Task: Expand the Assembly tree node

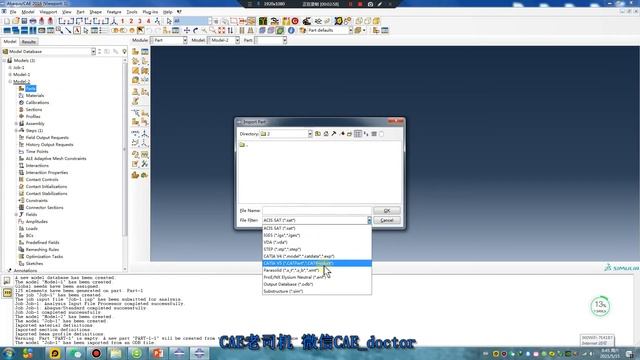Action: tap(16, 124)
